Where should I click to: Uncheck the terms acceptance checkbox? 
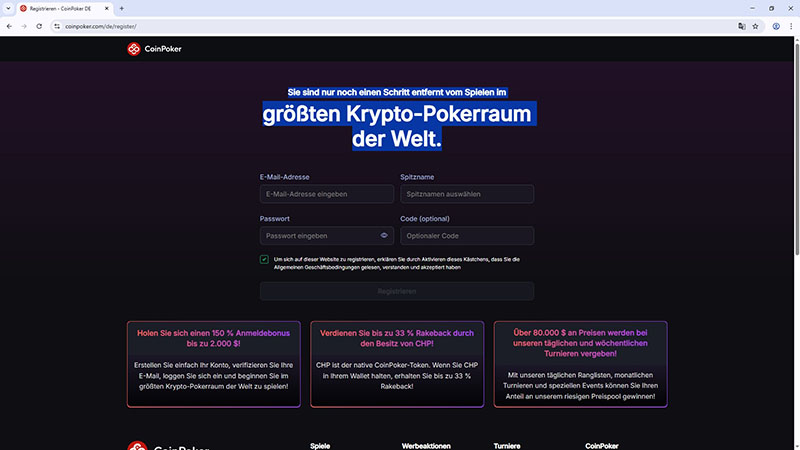264,259
